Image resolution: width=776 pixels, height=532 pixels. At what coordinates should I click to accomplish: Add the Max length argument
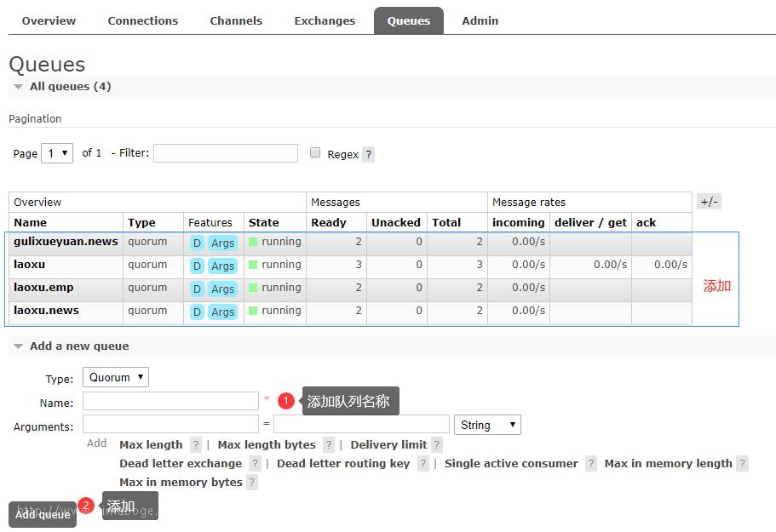pos(151,445)
